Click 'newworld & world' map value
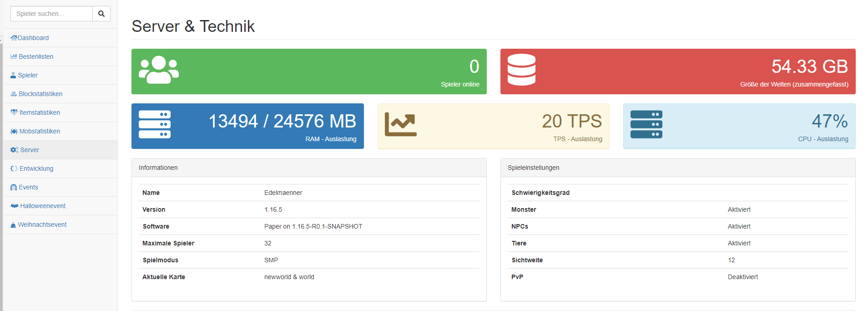 coord(289,277)
